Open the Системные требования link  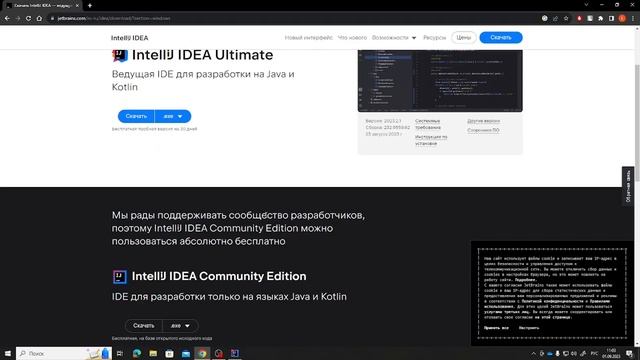[428, 124]
